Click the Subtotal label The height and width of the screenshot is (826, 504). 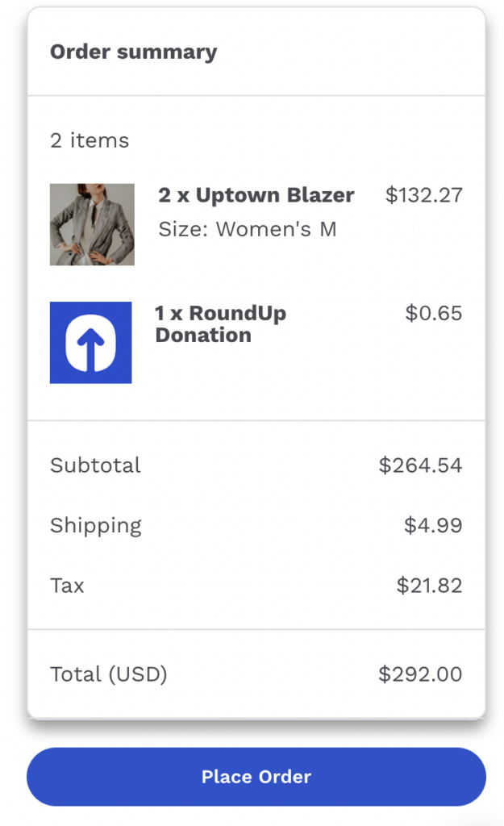click(x=95, y=465)
